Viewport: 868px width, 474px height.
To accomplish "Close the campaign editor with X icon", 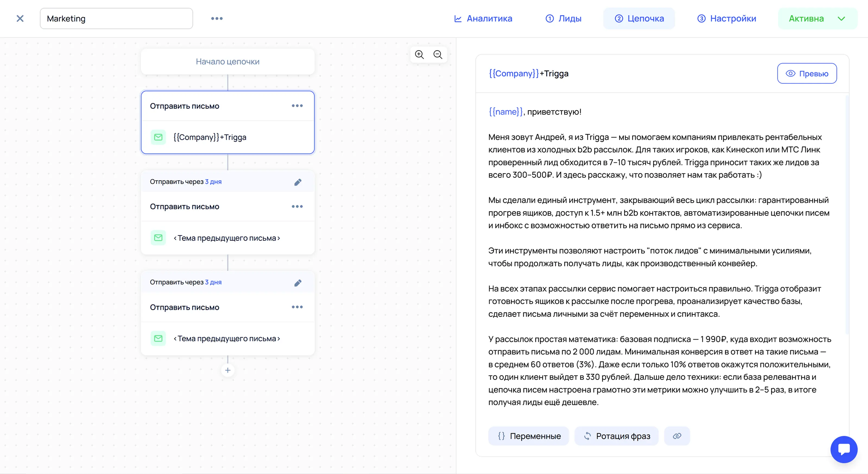I will coord(20,18).
